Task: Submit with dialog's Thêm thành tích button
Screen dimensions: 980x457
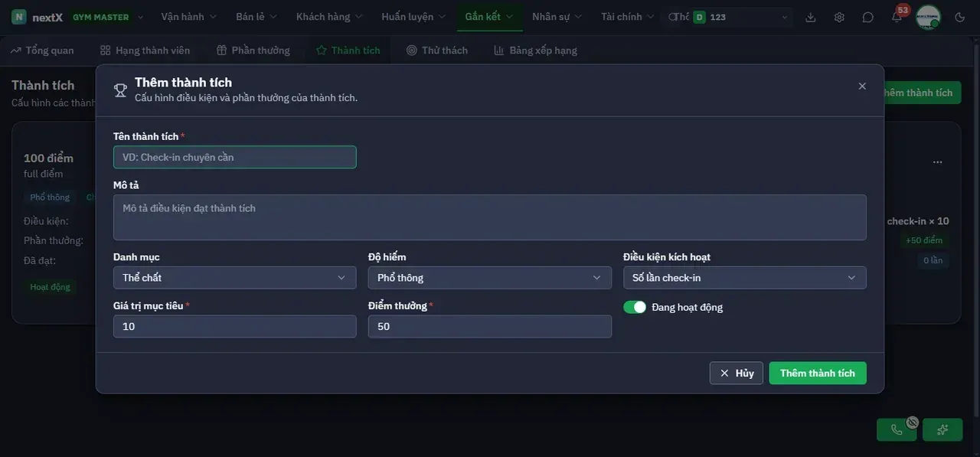Action: point(818,374)
